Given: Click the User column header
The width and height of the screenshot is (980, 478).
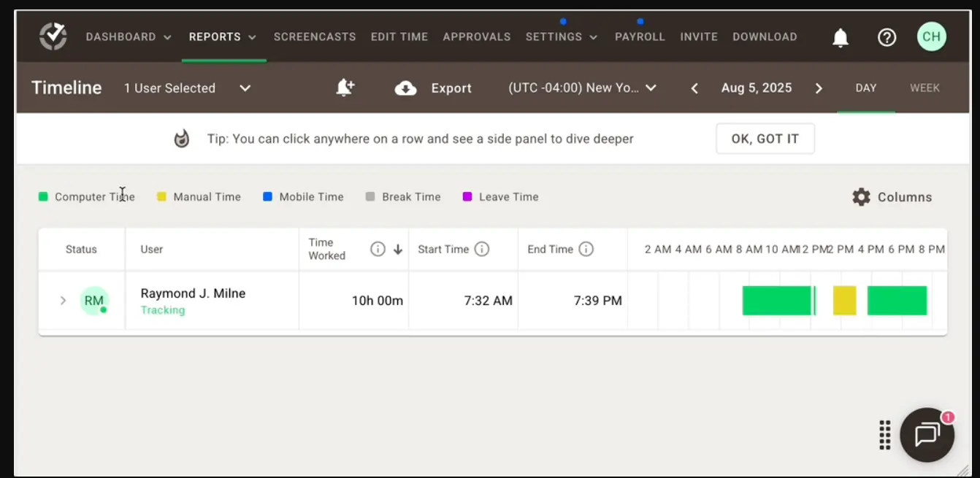Looking at the screenshot, I should tap(152, 250).
